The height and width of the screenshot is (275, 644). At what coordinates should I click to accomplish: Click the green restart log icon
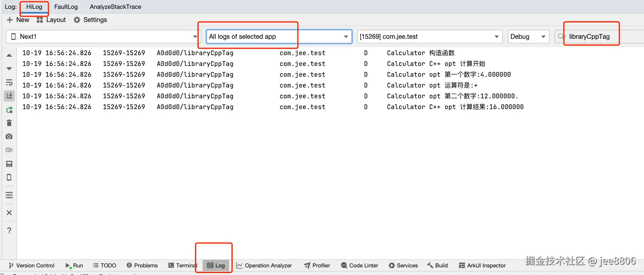9,110
